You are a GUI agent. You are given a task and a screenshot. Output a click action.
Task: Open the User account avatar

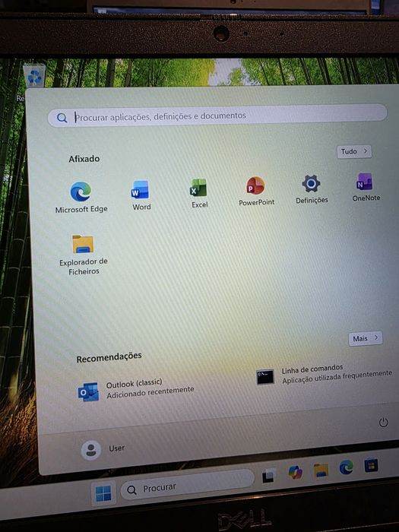91,450
